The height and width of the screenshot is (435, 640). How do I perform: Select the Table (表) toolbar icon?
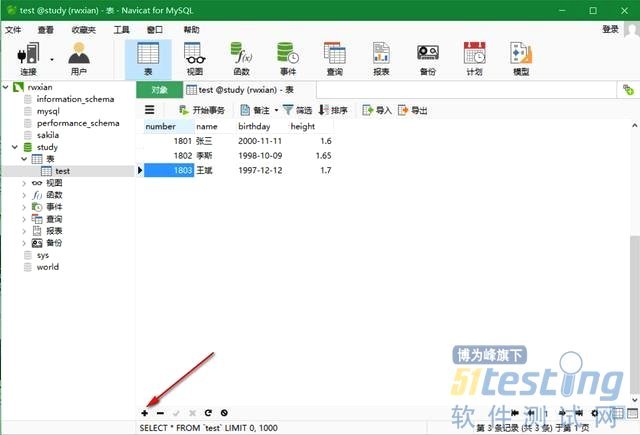pos(148,59)
